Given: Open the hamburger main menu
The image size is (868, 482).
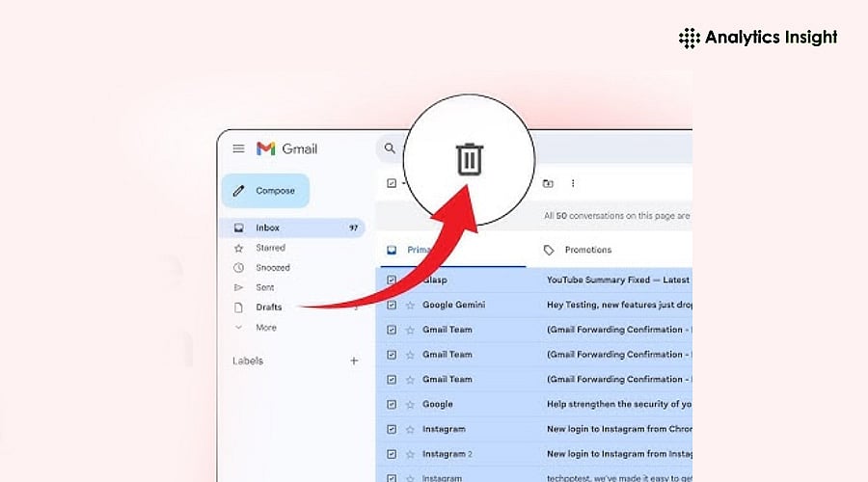Looking at the screenshot, I should pos(238,148).
